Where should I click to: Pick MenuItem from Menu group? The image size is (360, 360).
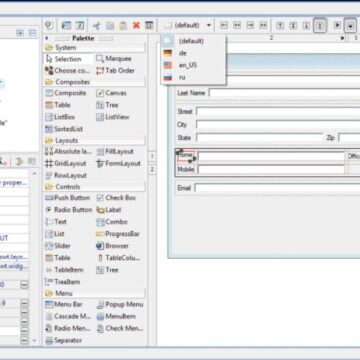tap(116, 316)
